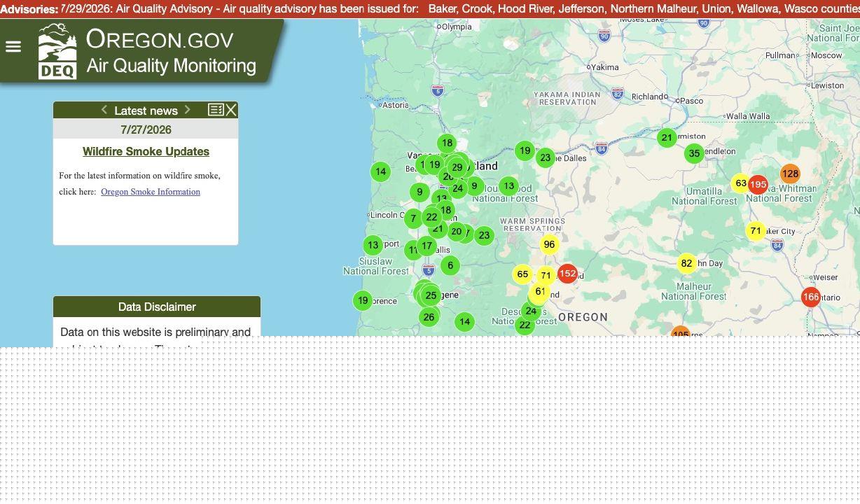860x504 pixels.
Task: Click the scrolling Air Quality Advisory banner
Action: pyautogui.click(x=430, y=9)
